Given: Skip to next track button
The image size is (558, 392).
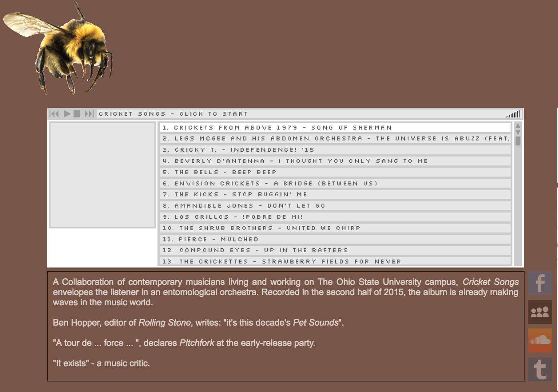Looking at the screenshot, I should pyautogui.click(x=89, y=114).
